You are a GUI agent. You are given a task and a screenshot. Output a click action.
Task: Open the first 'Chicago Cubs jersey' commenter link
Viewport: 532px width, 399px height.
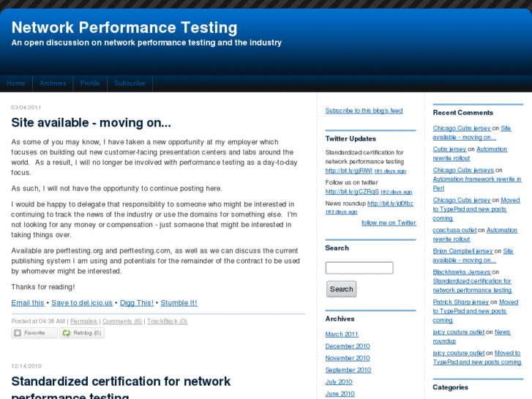pyautogui.click(x=462, y=128)
